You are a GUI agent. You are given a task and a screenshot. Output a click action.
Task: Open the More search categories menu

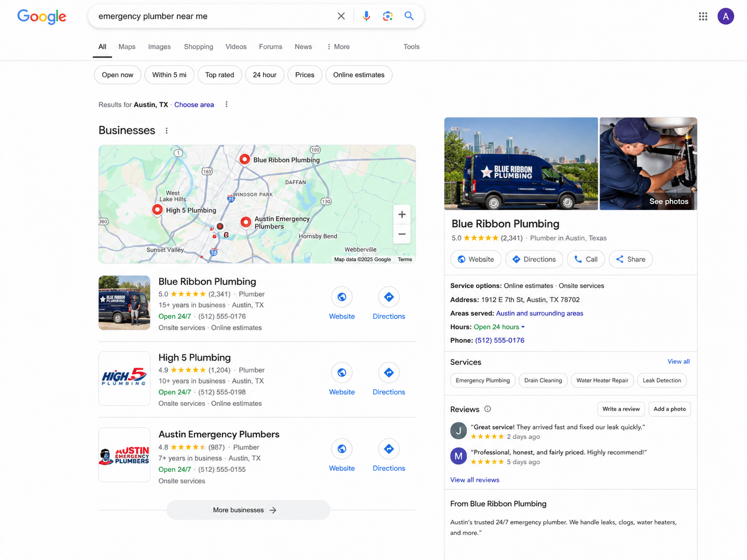(338, 46)
